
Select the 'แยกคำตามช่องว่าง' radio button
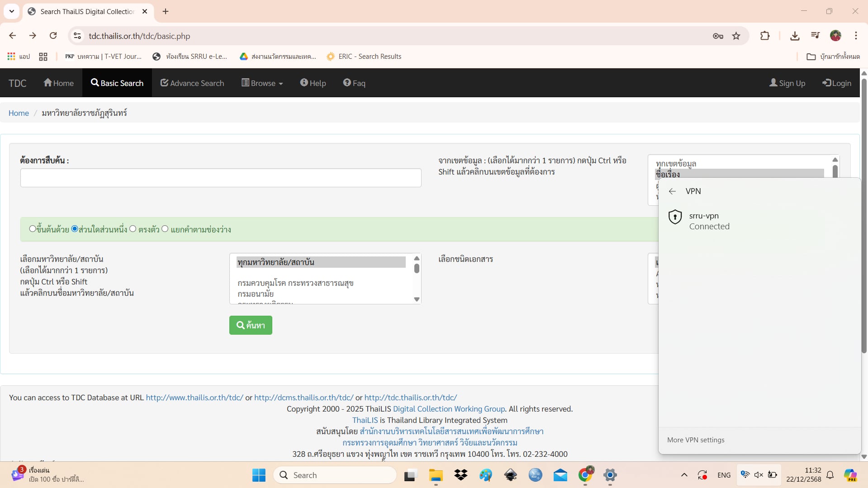[165, 229]
